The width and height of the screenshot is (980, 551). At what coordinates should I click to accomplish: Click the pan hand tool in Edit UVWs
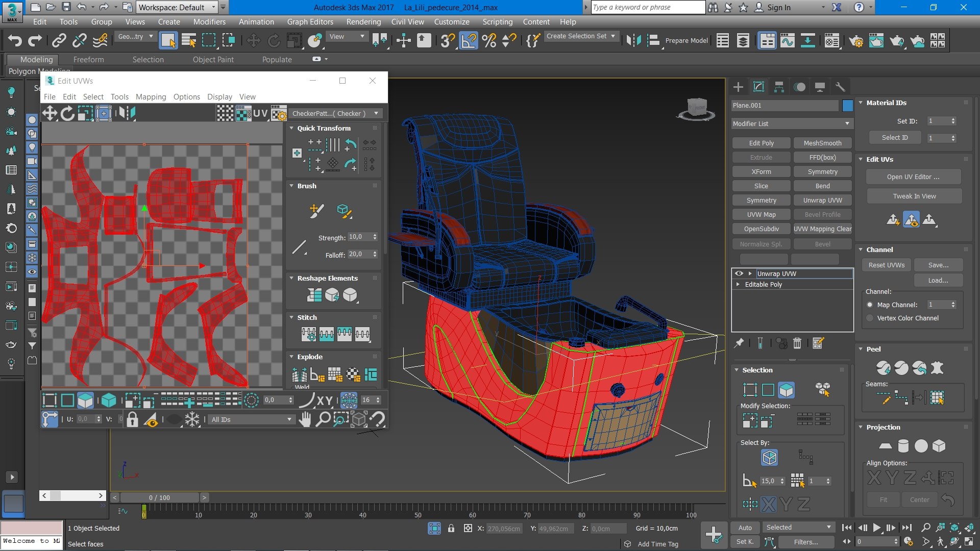point(305,419)
